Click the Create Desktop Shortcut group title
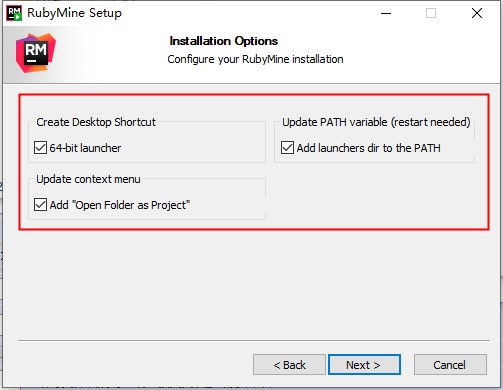The width and height of the screenshot is (503, 390). (96, 122)
